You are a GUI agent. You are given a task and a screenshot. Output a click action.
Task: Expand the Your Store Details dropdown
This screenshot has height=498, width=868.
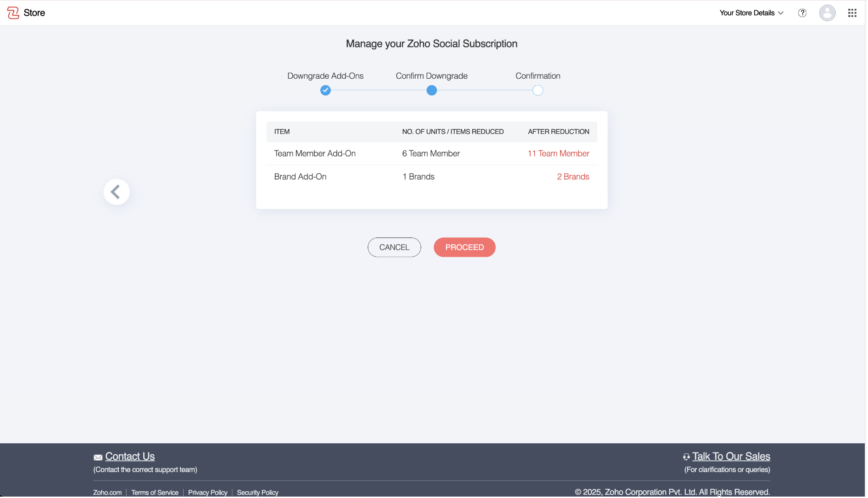pyautogui.click(x=751, y=13)
